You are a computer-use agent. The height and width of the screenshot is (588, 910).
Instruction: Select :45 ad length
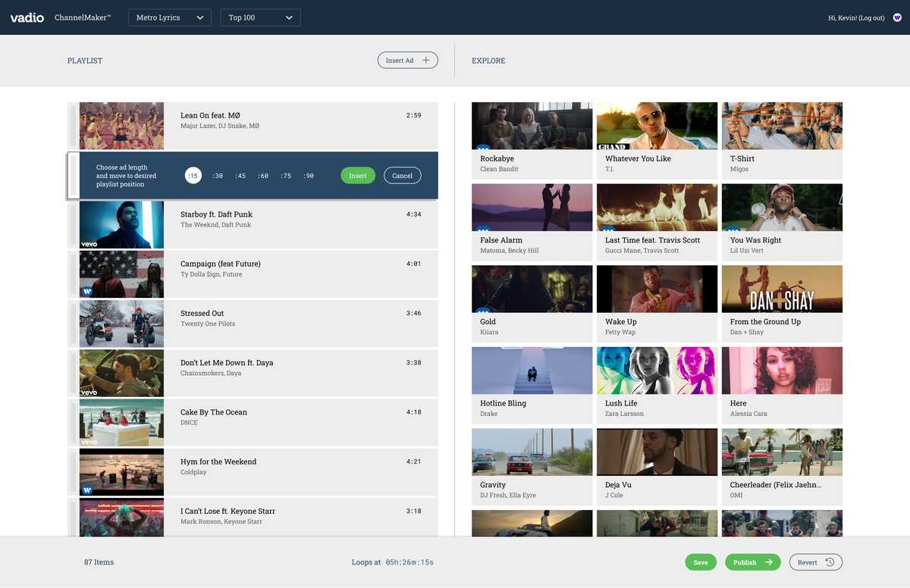pos(240,176)
